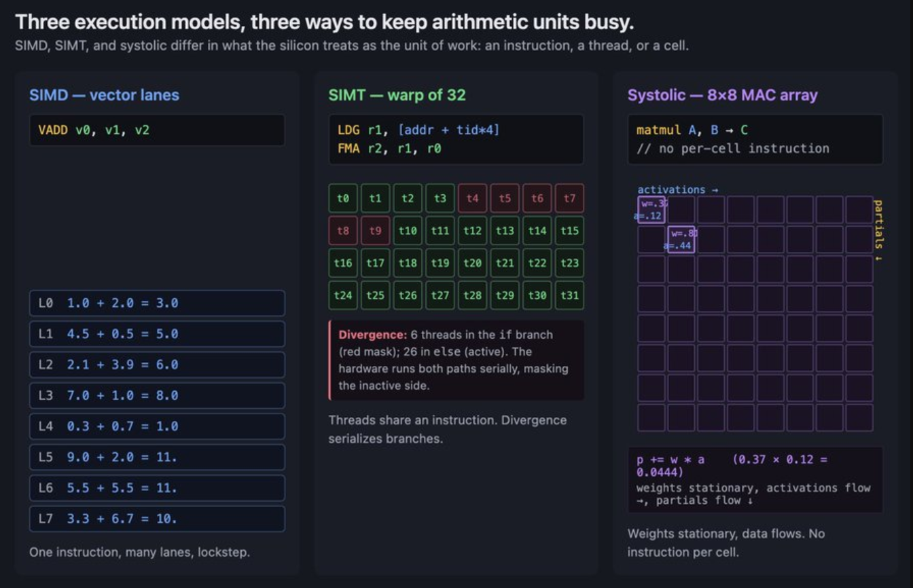Click the VADD v0, v1, v2 code block

pyautogui.click(x=157, y=130)
